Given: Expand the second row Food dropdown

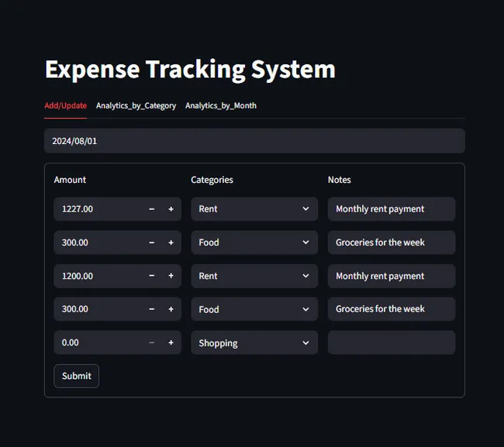Looking at the screenshot, I should coord(254,242).
